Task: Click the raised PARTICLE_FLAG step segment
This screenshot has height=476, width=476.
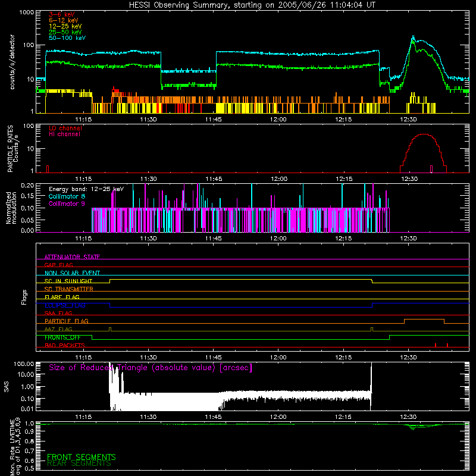Action: [x=424, y=320]
